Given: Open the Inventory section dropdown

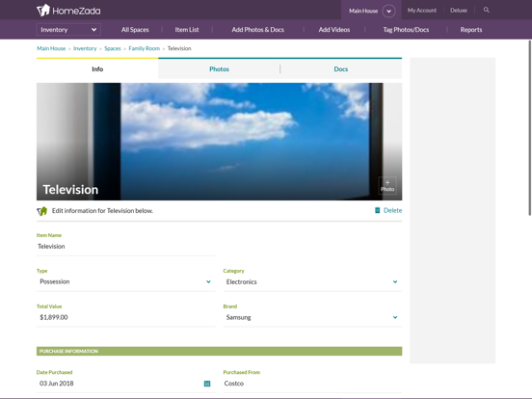Looking at the screenshot, I should pos(68,30).
